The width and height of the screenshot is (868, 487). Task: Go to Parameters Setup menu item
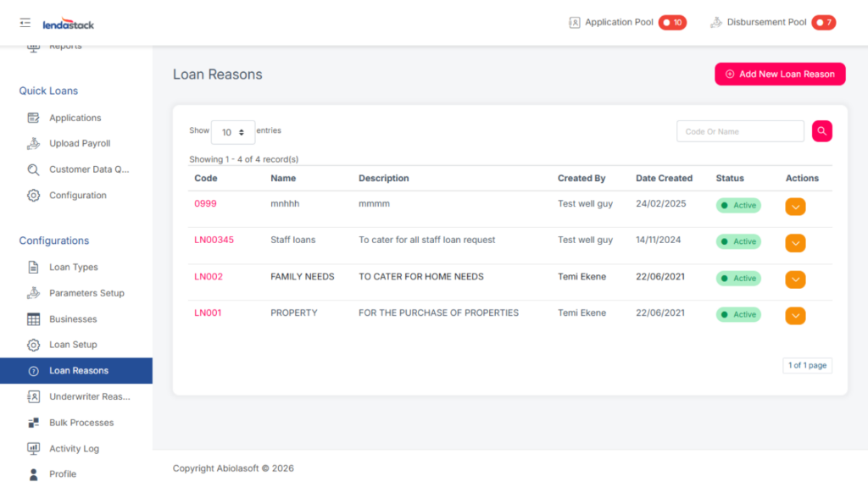pos(86,293)
